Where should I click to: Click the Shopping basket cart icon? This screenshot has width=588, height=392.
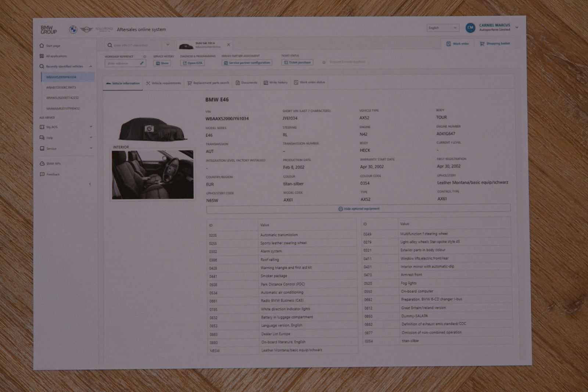pyautogui.click(x=482, y=44)
